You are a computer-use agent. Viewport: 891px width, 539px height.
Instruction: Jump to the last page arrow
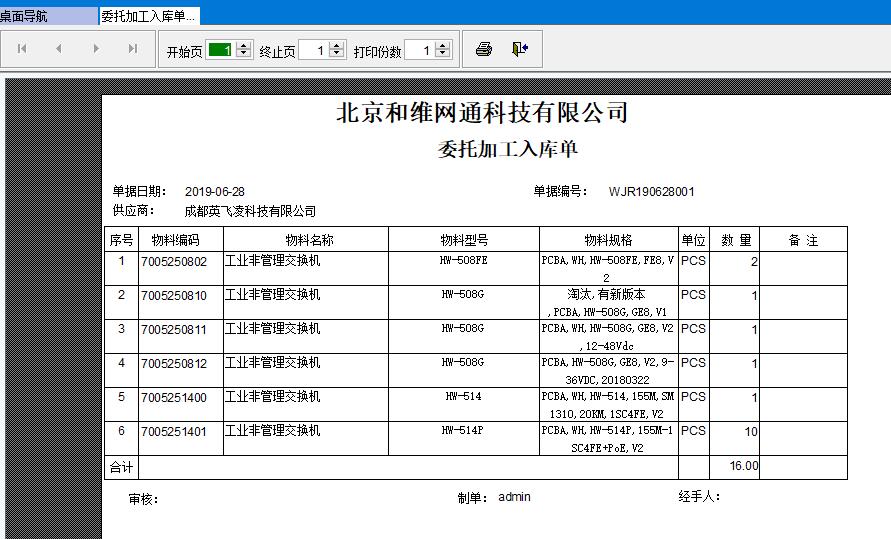coord(133,49)
